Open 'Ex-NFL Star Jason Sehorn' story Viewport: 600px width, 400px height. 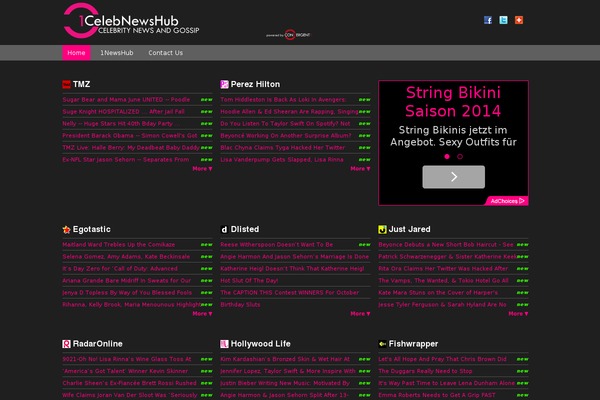coord(126,160)
